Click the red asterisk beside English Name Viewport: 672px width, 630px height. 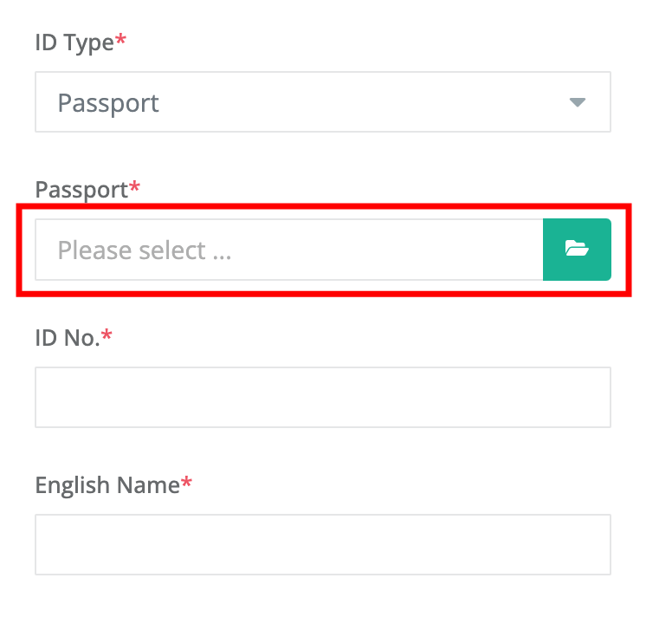coord(186,482)
